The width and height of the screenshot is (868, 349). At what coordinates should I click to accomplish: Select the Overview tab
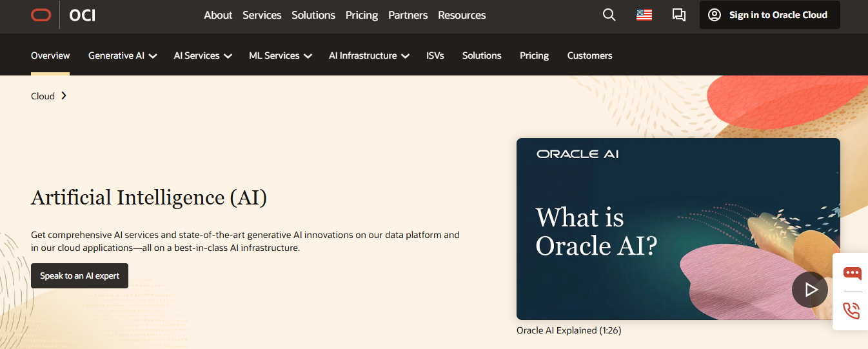tap(50, 55)
